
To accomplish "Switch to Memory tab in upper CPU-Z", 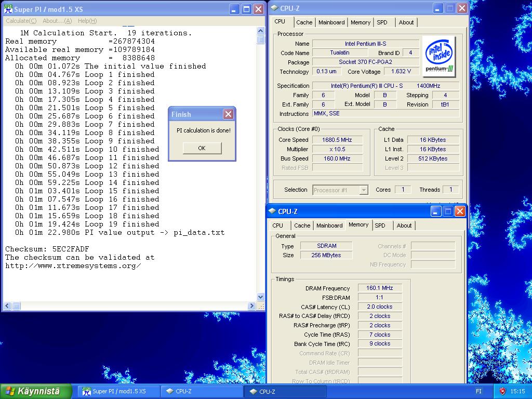I will tap(361, 22).
